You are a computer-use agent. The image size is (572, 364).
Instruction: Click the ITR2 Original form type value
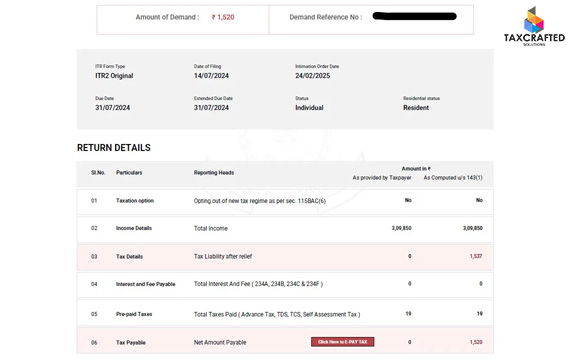point(114,76)
